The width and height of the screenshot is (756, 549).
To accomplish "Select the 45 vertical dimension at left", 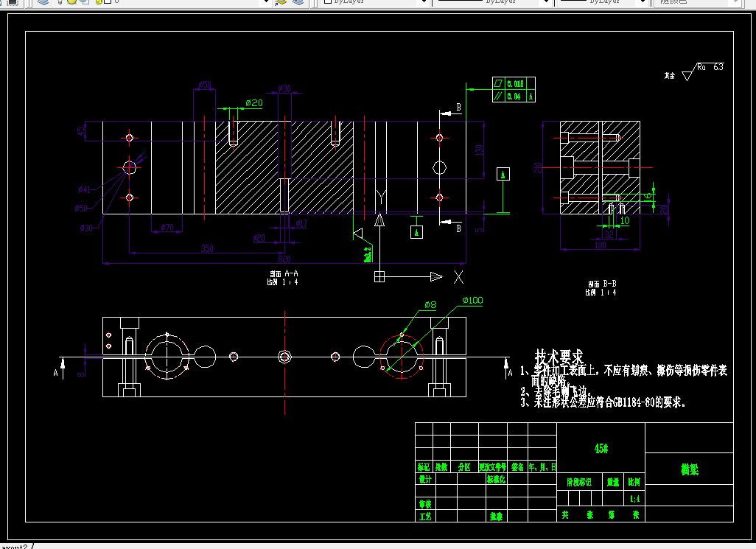I will tap(80, 130).
